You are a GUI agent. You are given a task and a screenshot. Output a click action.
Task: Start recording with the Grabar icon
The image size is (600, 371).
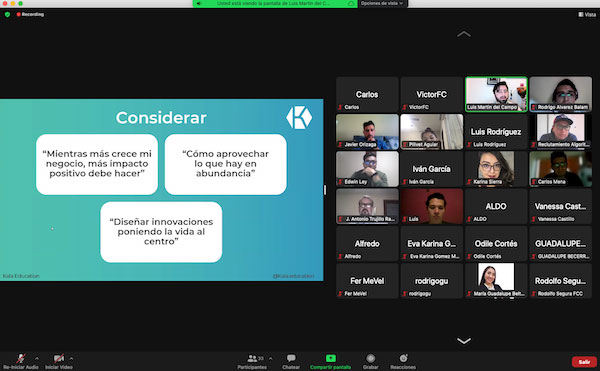[x=370, y=358]
